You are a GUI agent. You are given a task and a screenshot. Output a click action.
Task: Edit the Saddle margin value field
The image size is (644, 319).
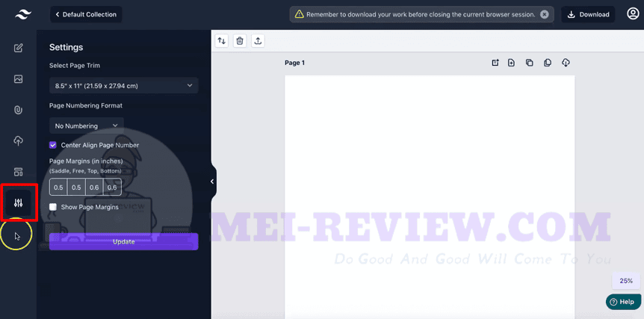pos(58,188)
